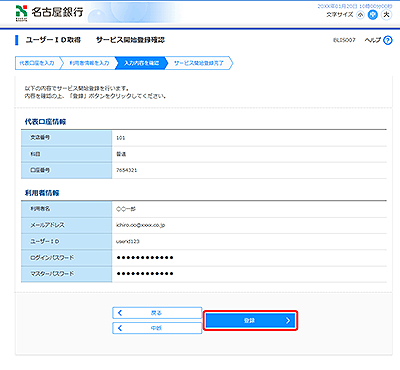Click the Nagoya Bank logo
This screenshot has width=400, height=370.
click(x=49, y=13)
